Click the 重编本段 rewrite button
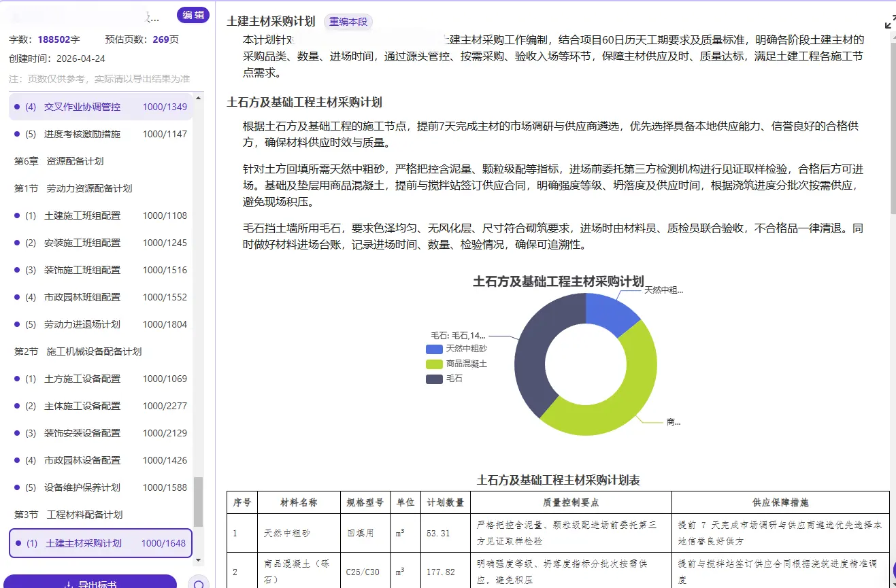Image resolution: width=896 pixels, height=588 pixels. (x=348, y=22)
